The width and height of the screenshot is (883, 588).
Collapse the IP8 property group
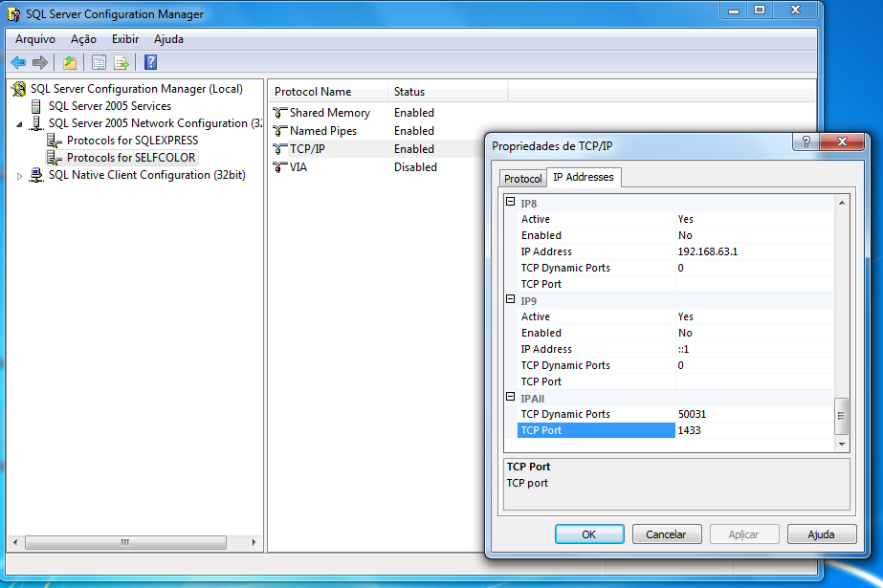pyautogui.click(x=510, y=202)
